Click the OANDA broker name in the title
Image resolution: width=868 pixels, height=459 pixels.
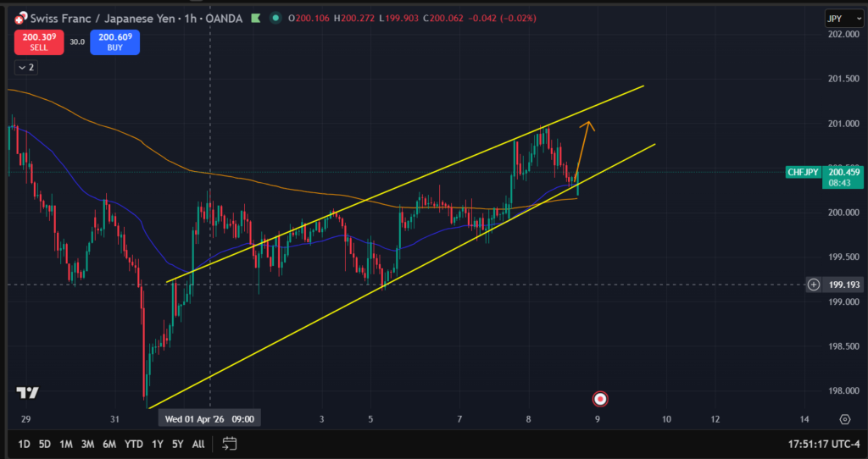(x=224, y=19)
